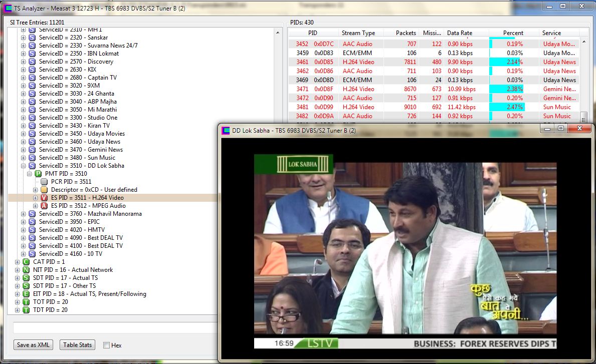Click the PID list scrollbar up arrow
Image resolution: width=596 pixels, height=364 pixels.
584,42
